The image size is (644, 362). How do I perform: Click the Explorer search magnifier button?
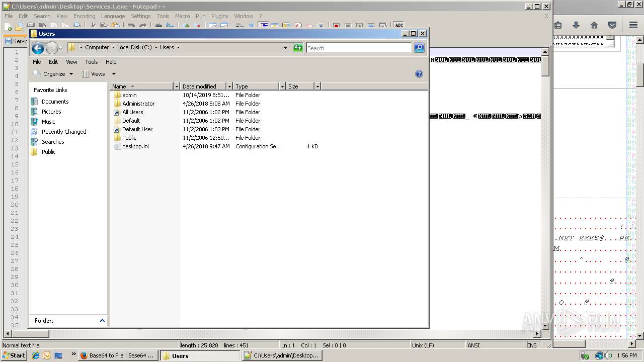coord(419,48)
